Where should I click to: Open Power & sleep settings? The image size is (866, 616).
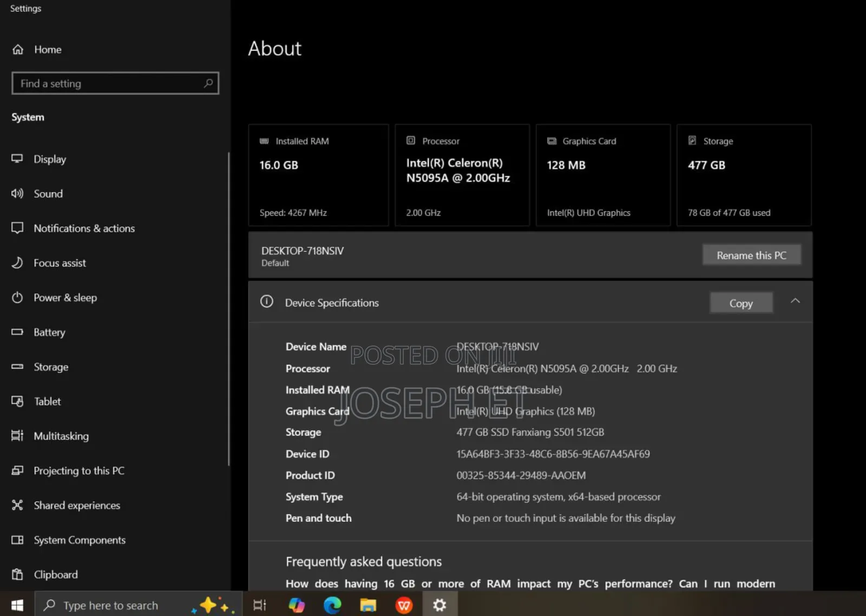coord(65,297)
